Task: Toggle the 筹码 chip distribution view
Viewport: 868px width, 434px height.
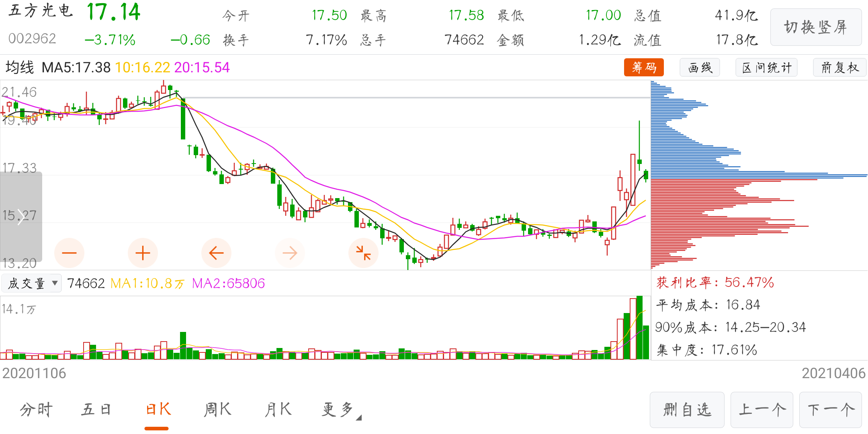Action: [644, 68]
